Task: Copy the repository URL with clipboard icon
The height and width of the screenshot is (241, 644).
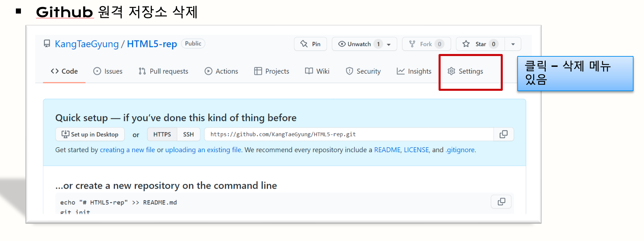Action: pos(503,134)
